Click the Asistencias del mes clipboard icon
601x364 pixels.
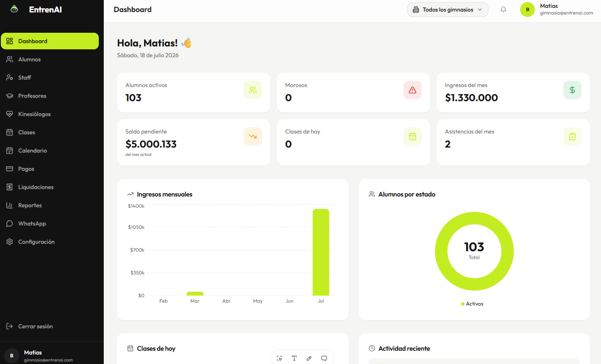(x=572, y=136)
